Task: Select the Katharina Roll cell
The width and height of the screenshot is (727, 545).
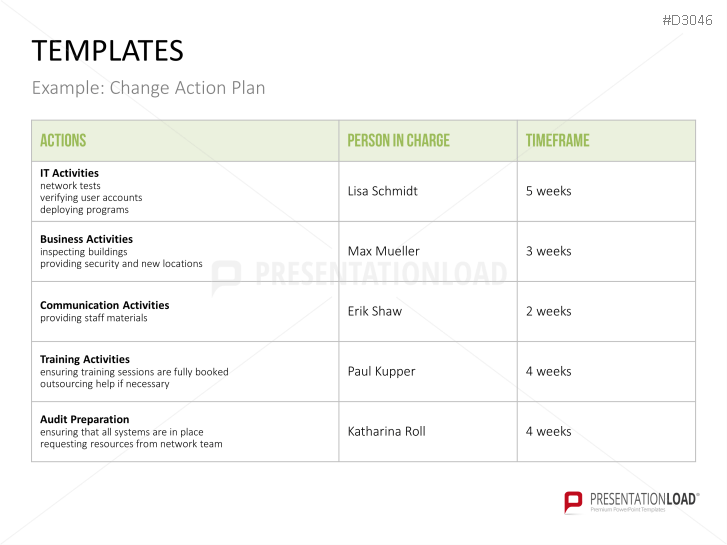Action: (386, 431)
